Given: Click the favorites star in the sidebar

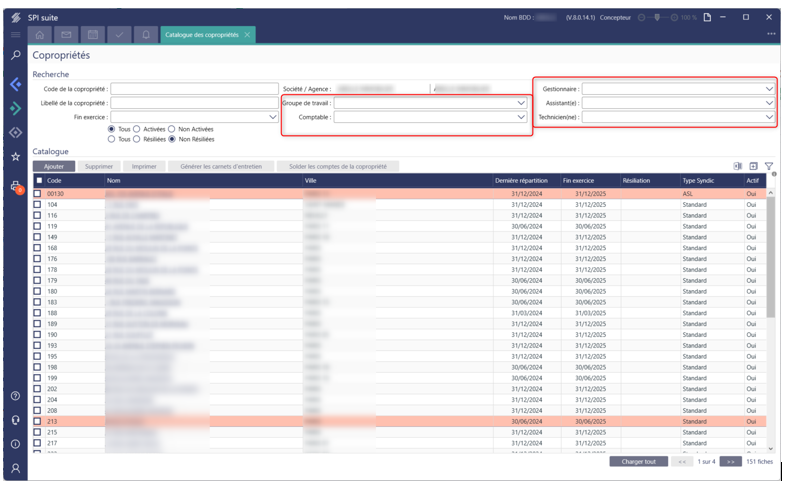Looking at the screenshot, I should click(15, 156).
